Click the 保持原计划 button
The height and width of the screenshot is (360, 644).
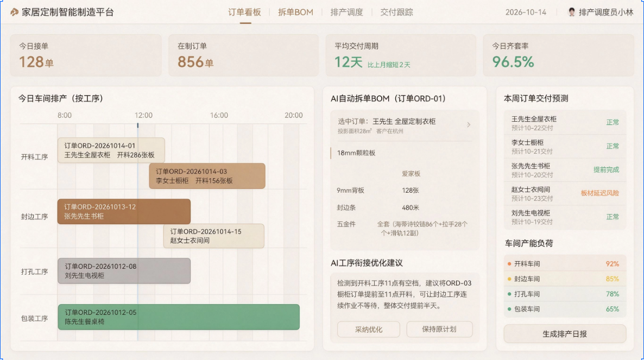click(x=439, y=329)
